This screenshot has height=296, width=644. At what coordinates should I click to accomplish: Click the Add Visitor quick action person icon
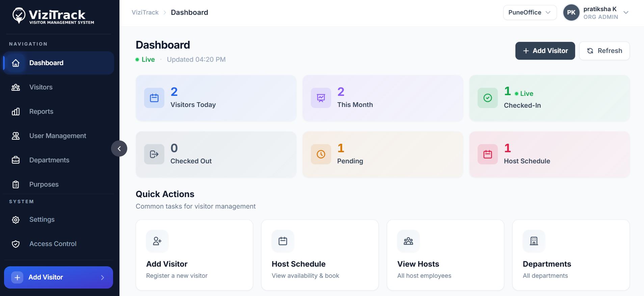tap(157, 241)
